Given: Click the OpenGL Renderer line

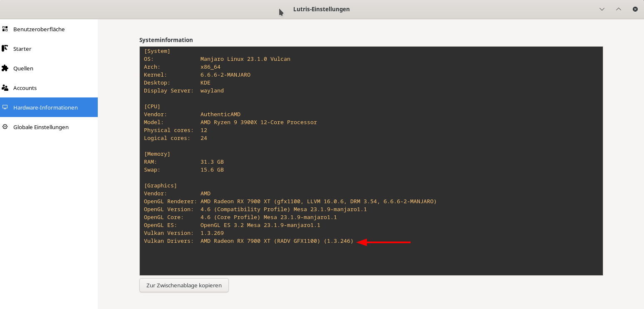Looking at the screenshot, I should point(290,201).
